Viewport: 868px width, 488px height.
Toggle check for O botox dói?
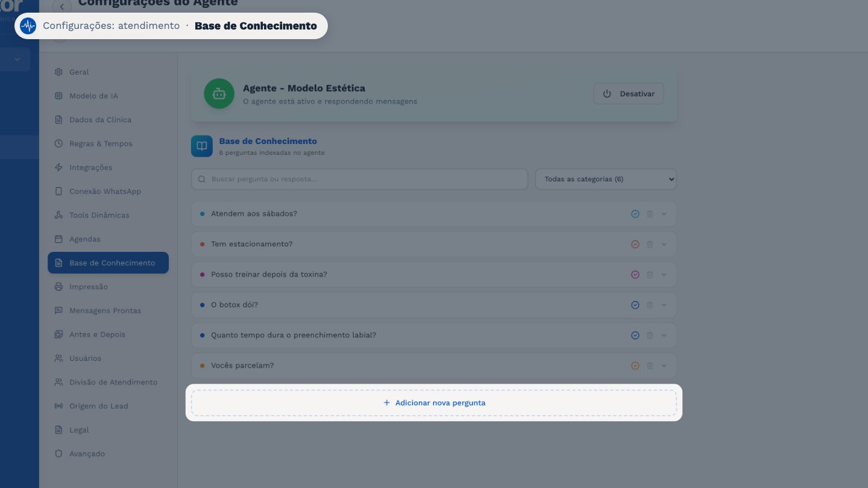[x=635, y=305]
